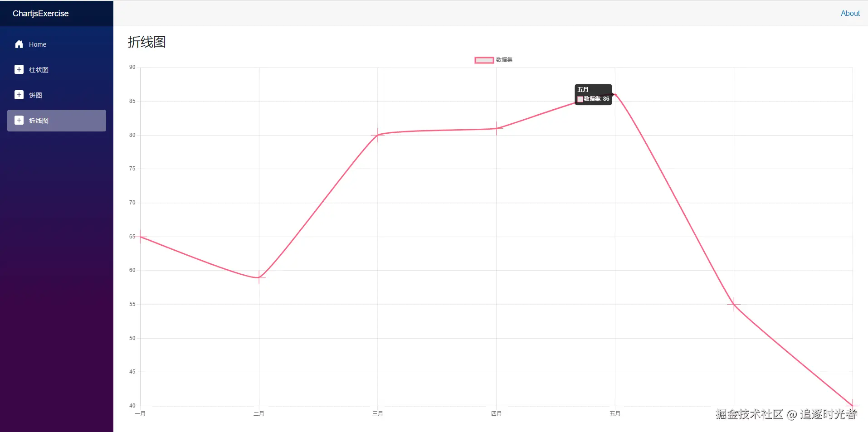Click the 三月 x-axis label

[x=377, y=413]
